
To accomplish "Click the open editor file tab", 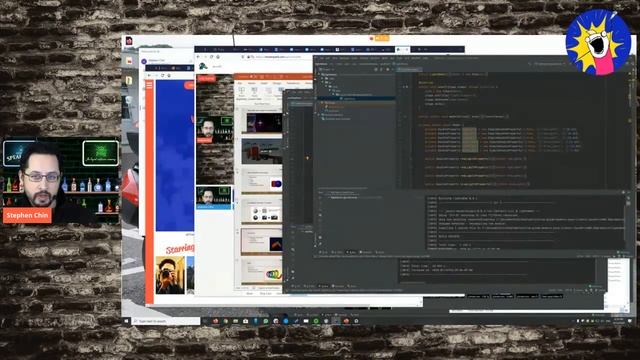I will click(409, 69).
